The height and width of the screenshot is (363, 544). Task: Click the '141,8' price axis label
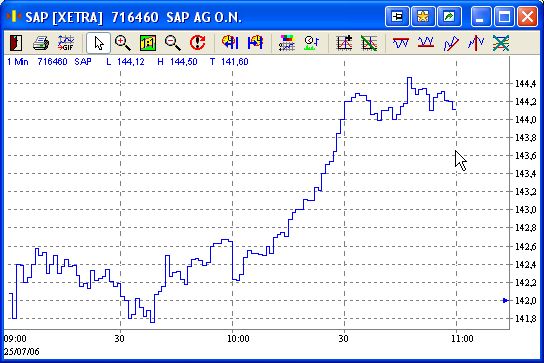(525, 318)
